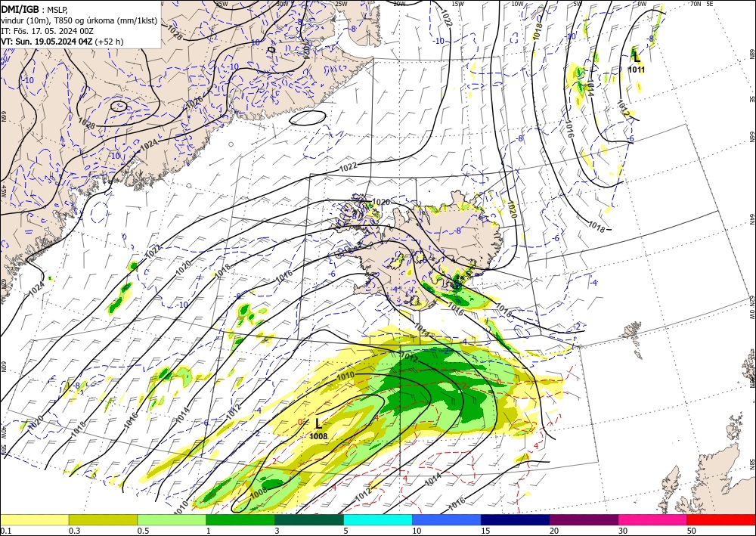
Task: Click the '70N' label in top-right corner
Action: point(696,3)
